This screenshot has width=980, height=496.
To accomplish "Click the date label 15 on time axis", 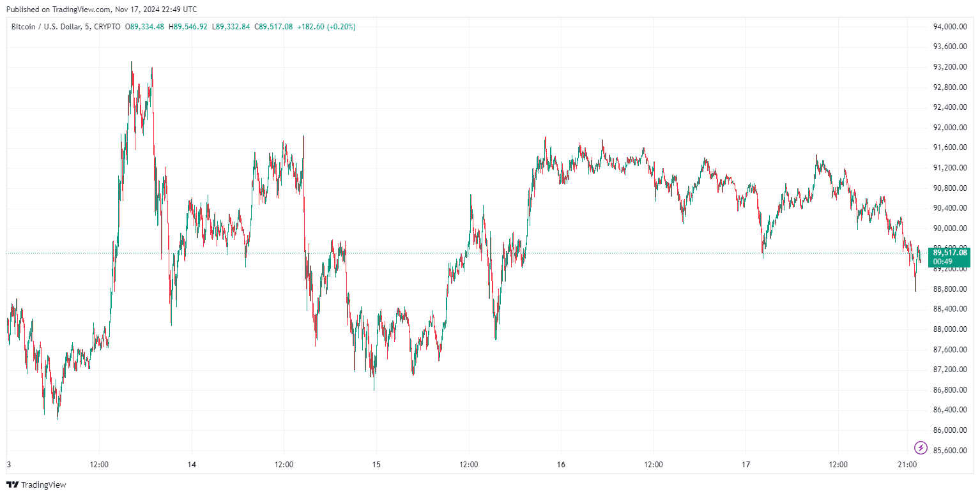I will [x=376, y=465].
